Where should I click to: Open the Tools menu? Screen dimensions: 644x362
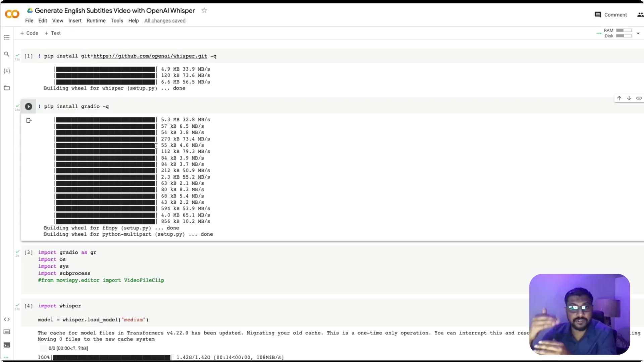pyautogui.click(x=117, y=20)
